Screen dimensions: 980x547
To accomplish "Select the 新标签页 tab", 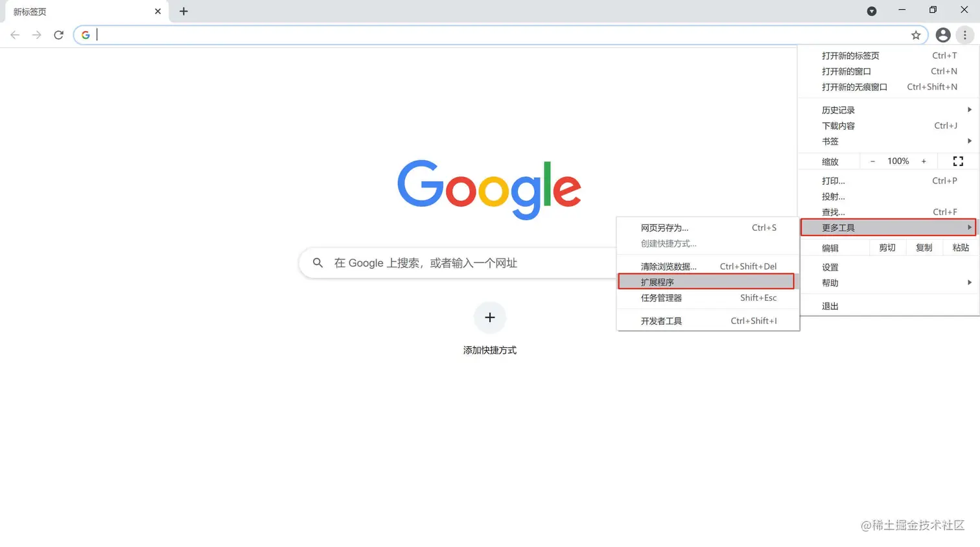I will (87, 12).
